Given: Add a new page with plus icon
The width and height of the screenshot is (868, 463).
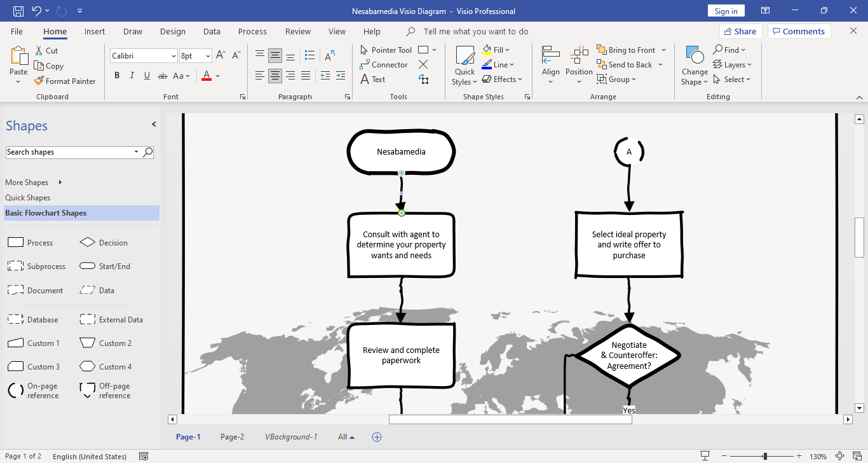Looking at the screenshot, I should (x=377, y=437).
